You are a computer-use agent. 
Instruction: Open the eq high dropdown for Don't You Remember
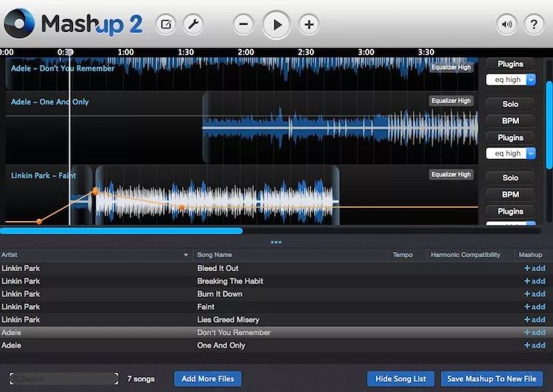(x=510, y=80)
